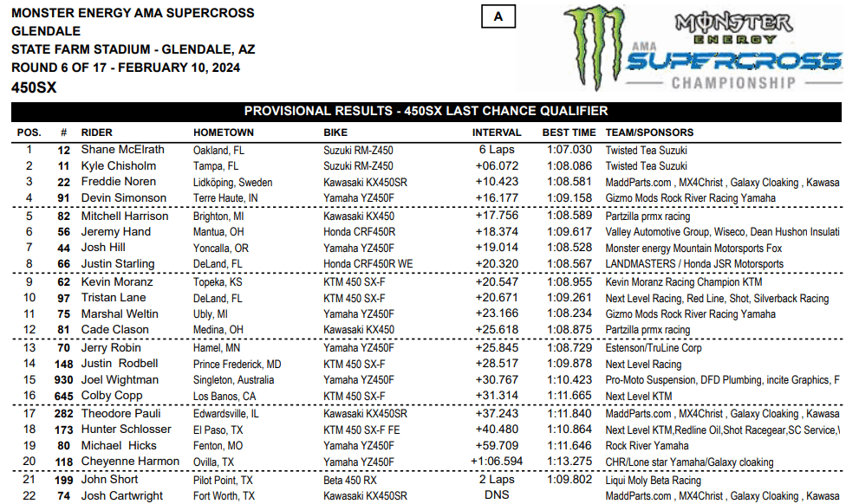Click the boxed letter A label
This screenshot has width=846, height=504.
click(x=498, y=16)
